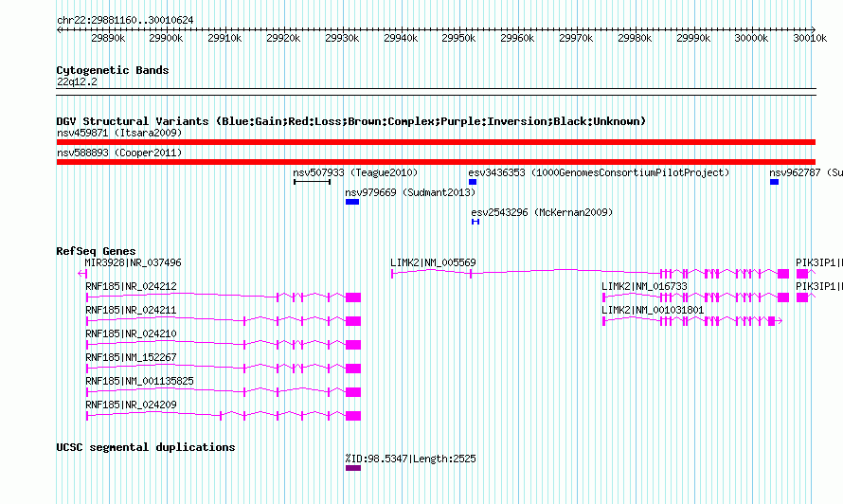Click the 30000k ruler tick label

click(751, 38)
